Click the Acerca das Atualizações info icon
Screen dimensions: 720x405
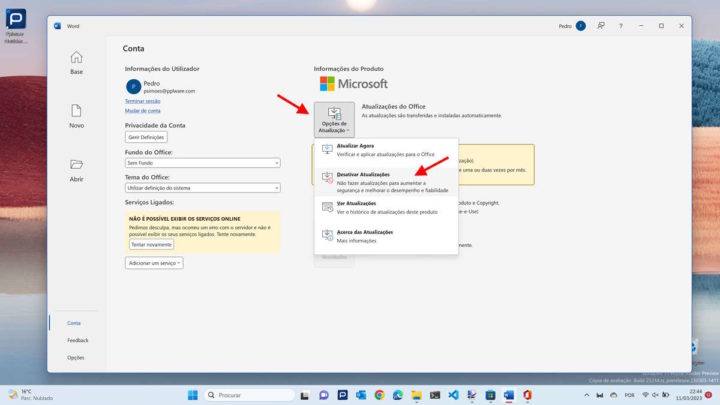[x=327, y=236]
